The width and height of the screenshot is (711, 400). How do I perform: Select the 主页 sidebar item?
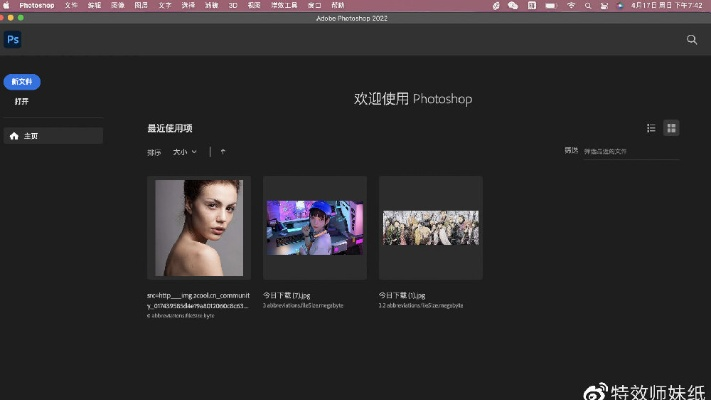pos(53,136)
